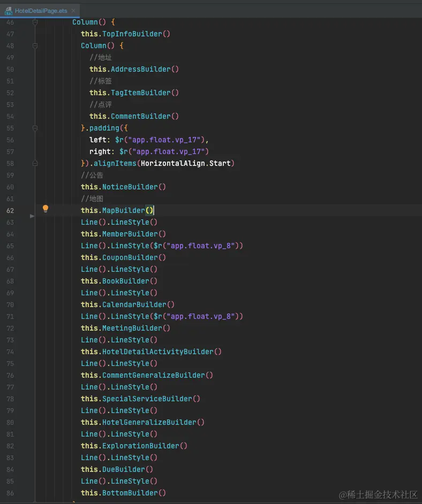Click line number 86 in the gutter
This screenshot has height=504, width=422.
(10, 493)
